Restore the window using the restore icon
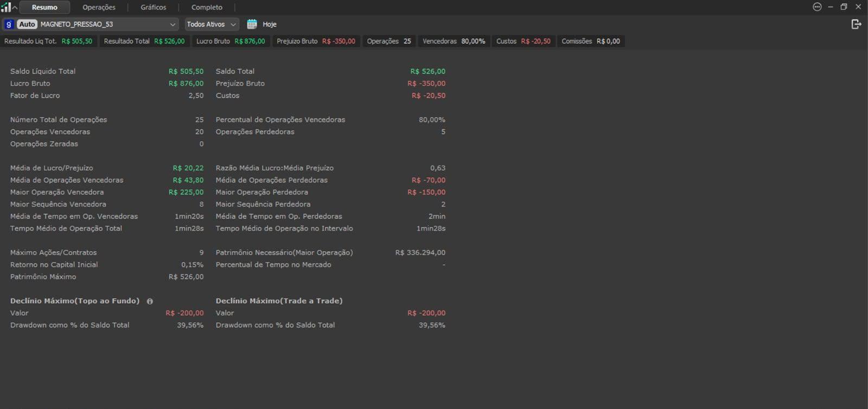The image size is (868, 409). [x=844, y=7]
